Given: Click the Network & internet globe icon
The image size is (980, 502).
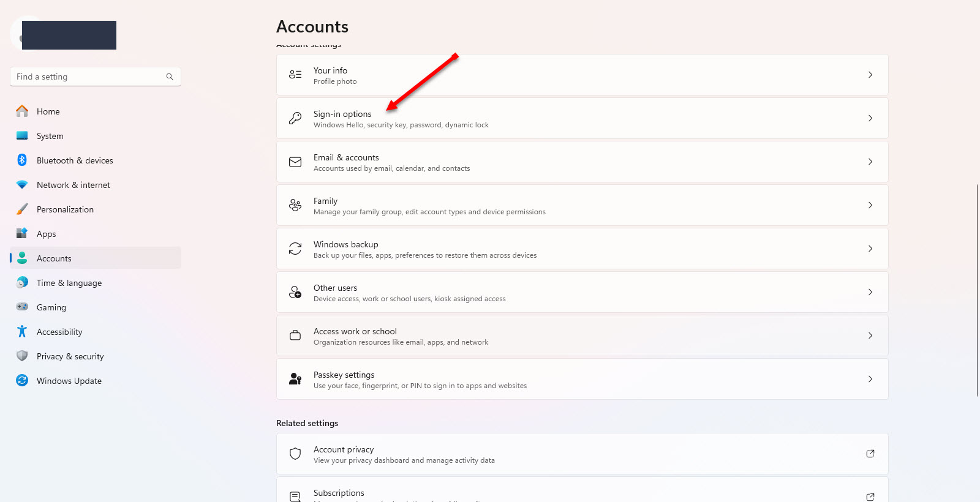Looking at the screenshot, I should 21,184.
